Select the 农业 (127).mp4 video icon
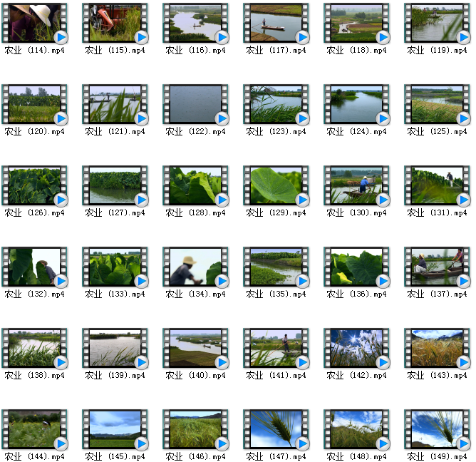 [115, 185]
